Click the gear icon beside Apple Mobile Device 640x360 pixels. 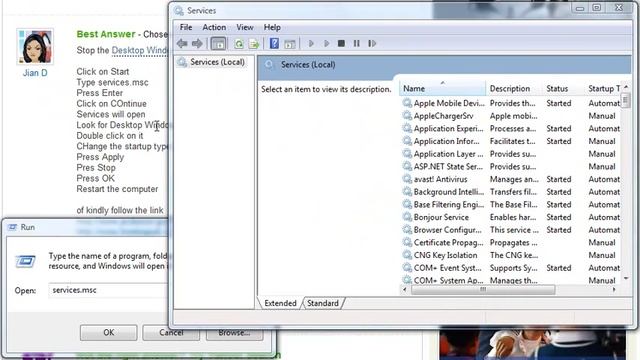coord(407,103)
